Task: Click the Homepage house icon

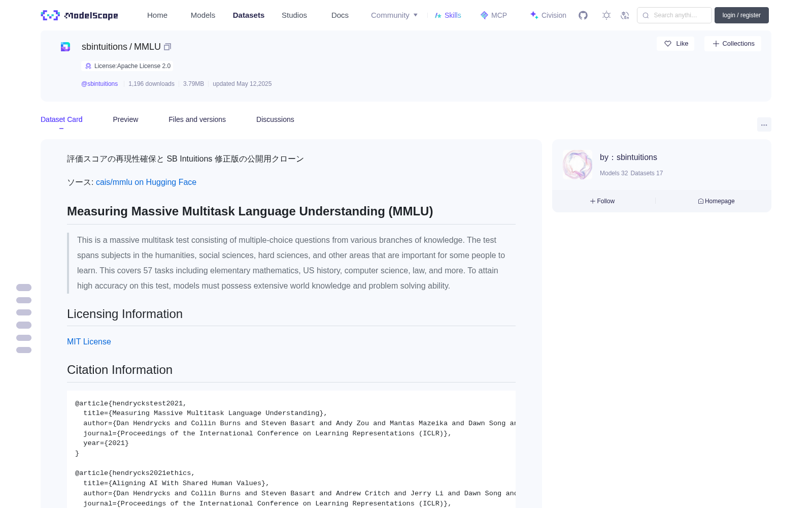Action: (x=701, y=201)
